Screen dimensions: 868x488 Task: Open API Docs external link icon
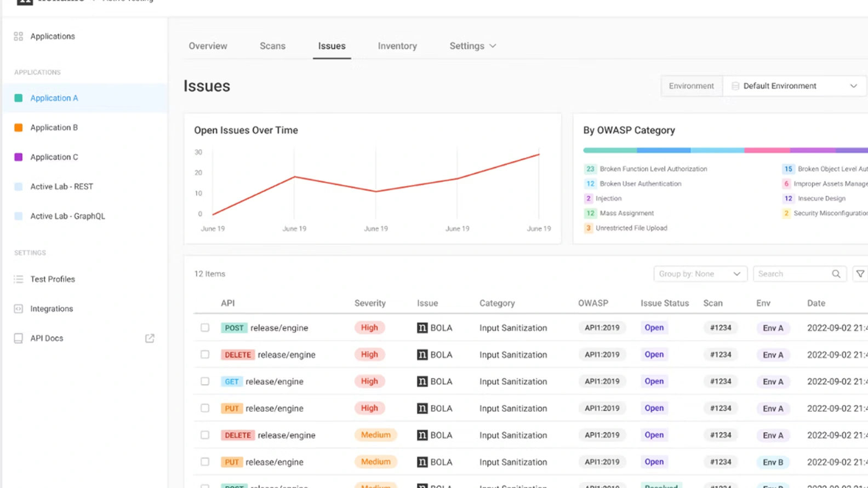coord(150,338)
